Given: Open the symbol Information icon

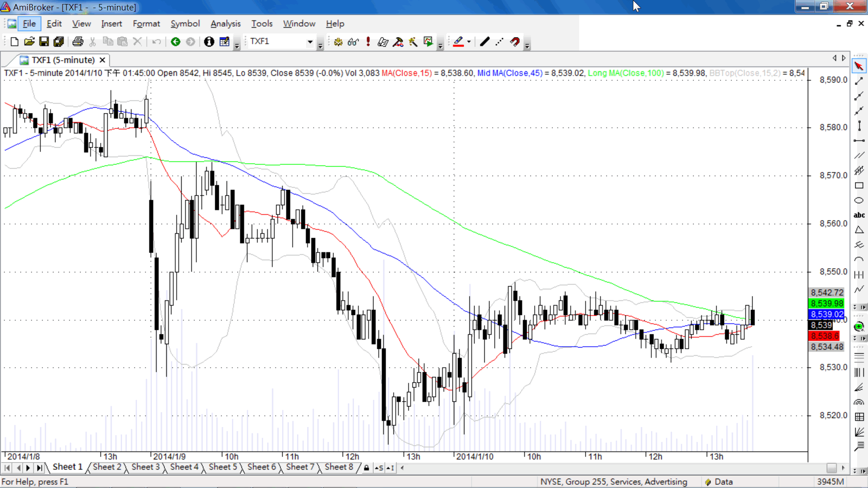Looking at the screenshot, I should pos(209,42).
